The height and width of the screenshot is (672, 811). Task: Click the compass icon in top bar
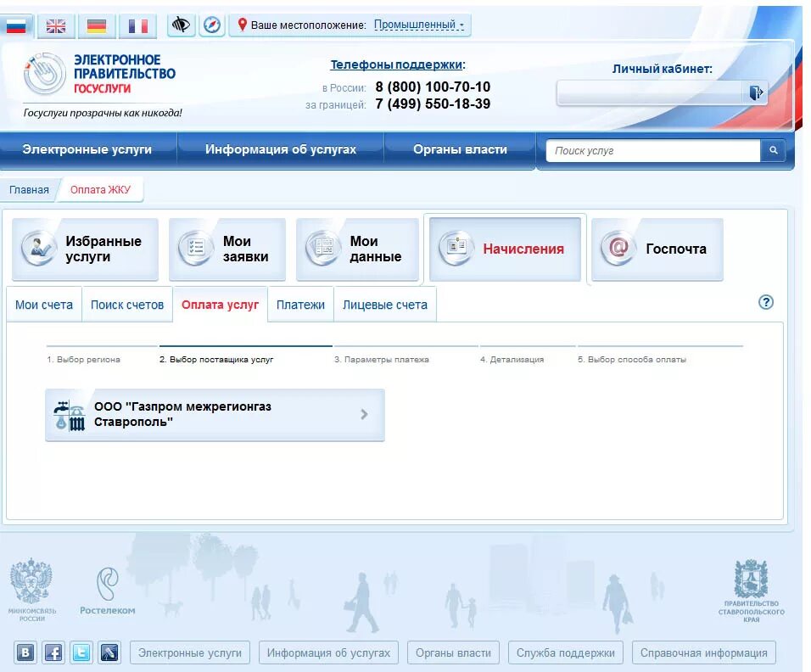click(211, 25)
